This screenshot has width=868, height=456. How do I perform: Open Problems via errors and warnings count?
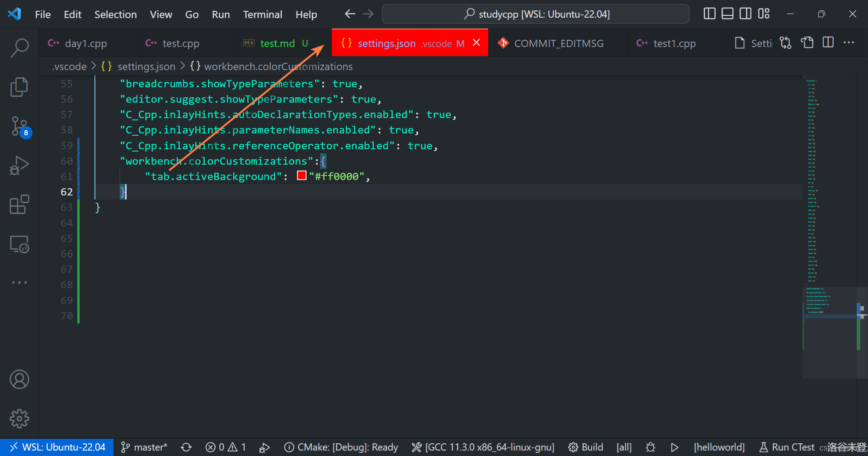click(226, 447)
